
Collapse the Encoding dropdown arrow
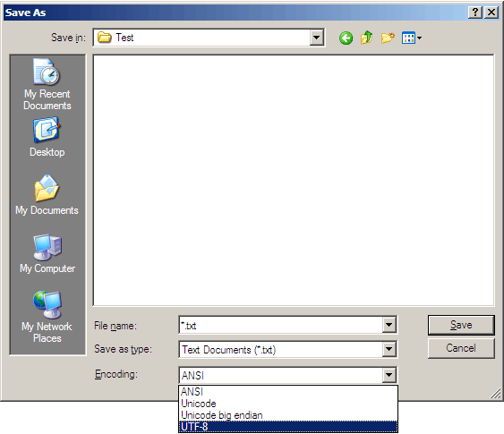[x=389, y=375]
